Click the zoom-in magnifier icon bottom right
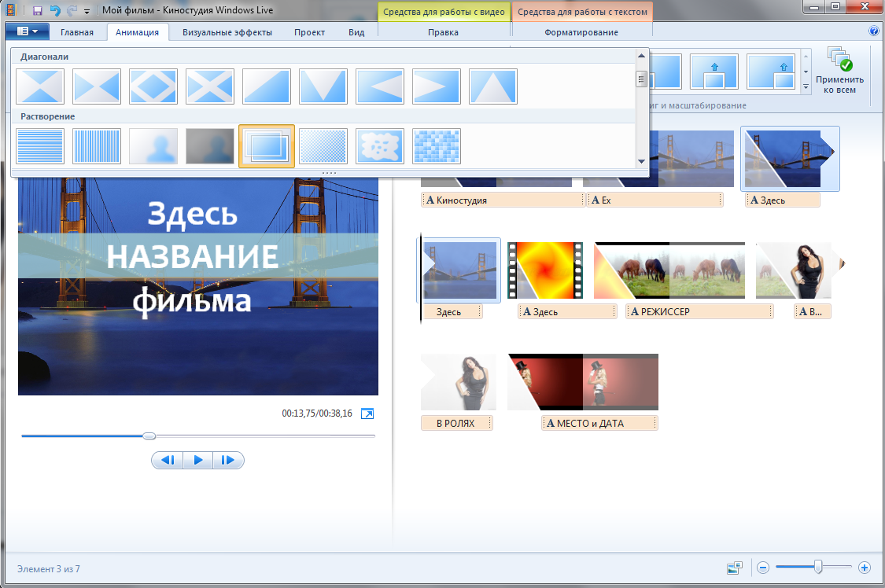 [862, 566]
